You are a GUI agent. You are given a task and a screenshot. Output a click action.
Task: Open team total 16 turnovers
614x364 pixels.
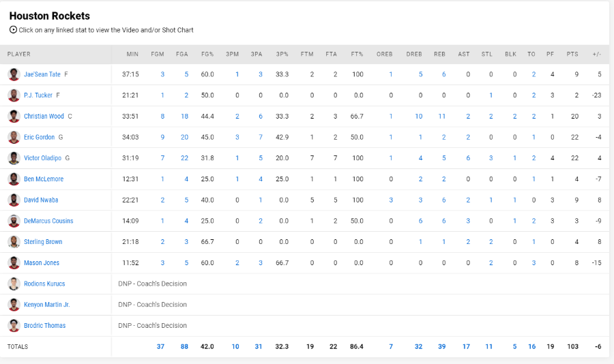pyautogui.click(x=531, y=346)
